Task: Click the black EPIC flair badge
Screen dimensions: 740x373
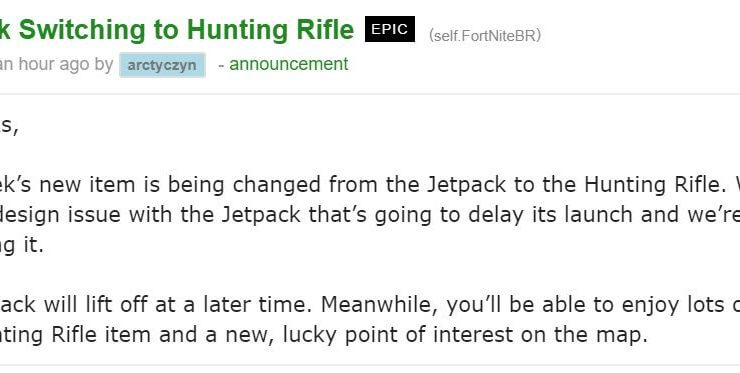Action: (390, 29)
